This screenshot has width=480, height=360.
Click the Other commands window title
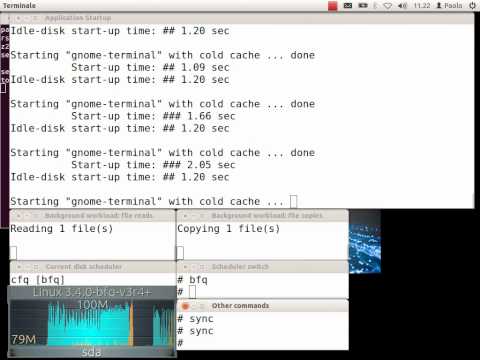pyautogui.click(x=240, y=306)
